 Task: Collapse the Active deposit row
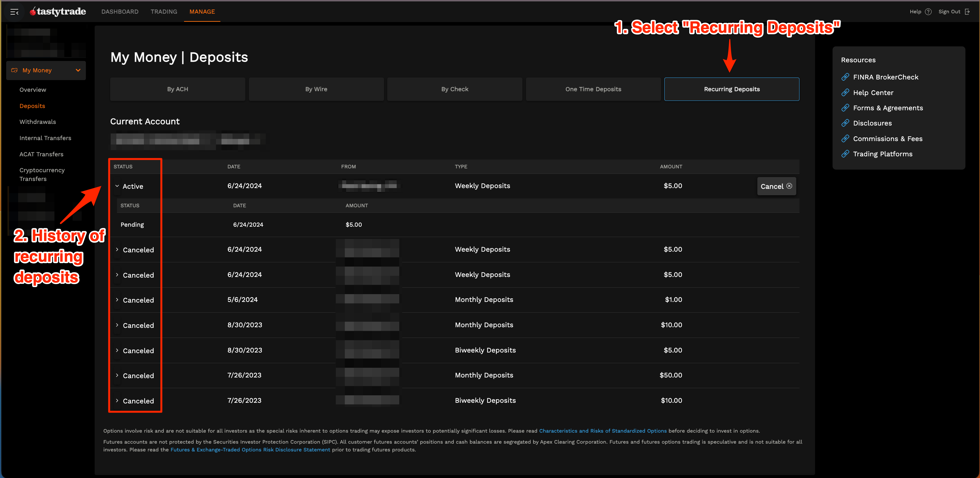point(117,186)
